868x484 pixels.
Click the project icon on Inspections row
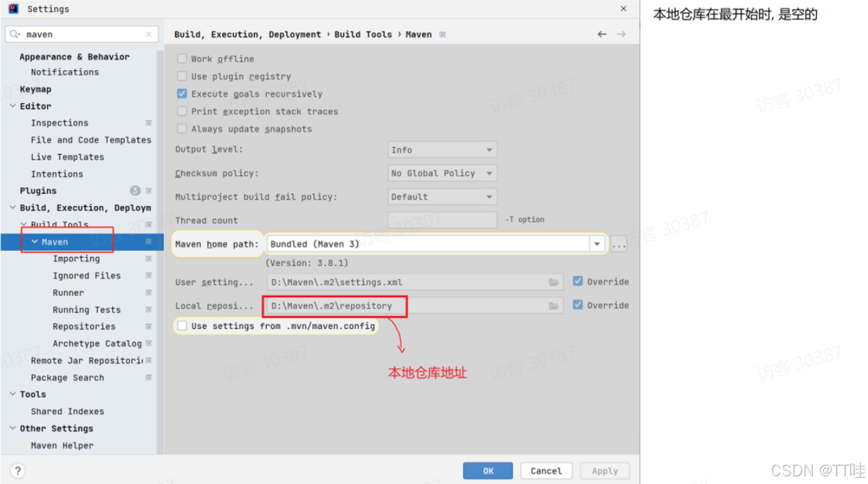(148, 123)
